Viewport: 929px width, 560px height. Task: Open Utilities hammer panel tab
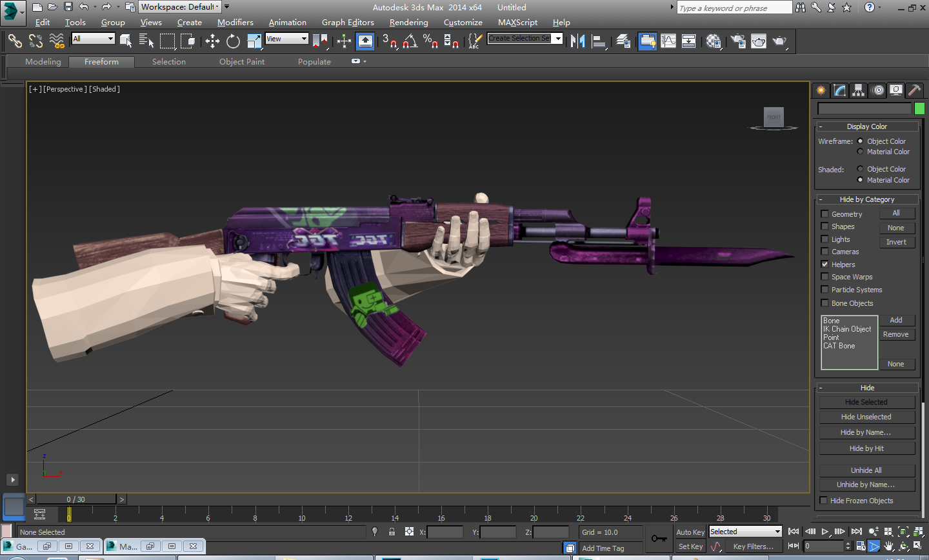[914, 90]
